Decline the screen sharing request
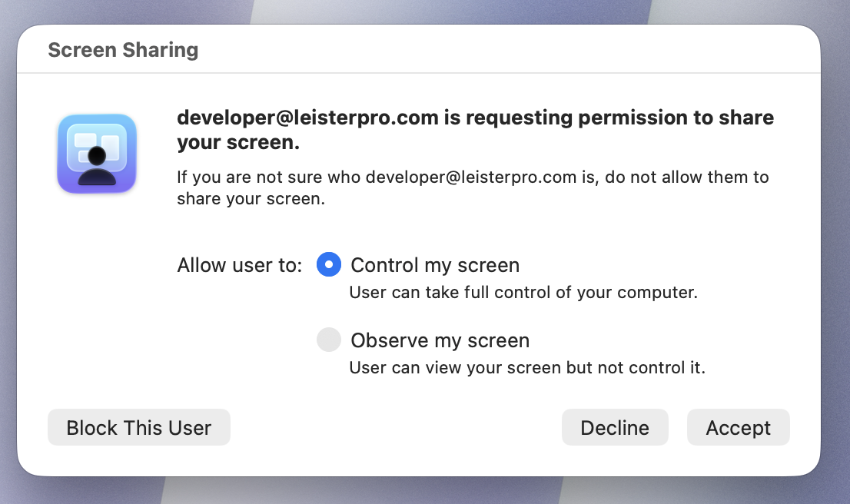The width and height of the screenshot is (850, 504). [615, 428]
